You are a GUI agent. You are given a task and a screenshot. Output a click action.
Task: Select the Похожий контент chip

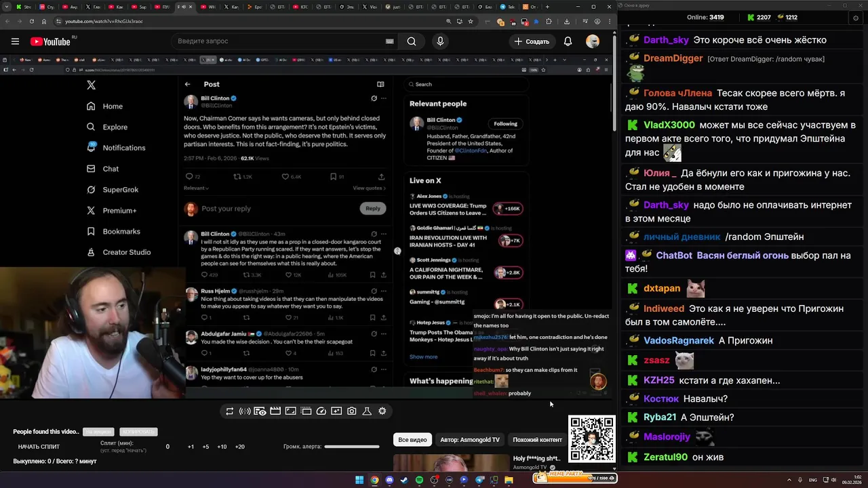537,440
